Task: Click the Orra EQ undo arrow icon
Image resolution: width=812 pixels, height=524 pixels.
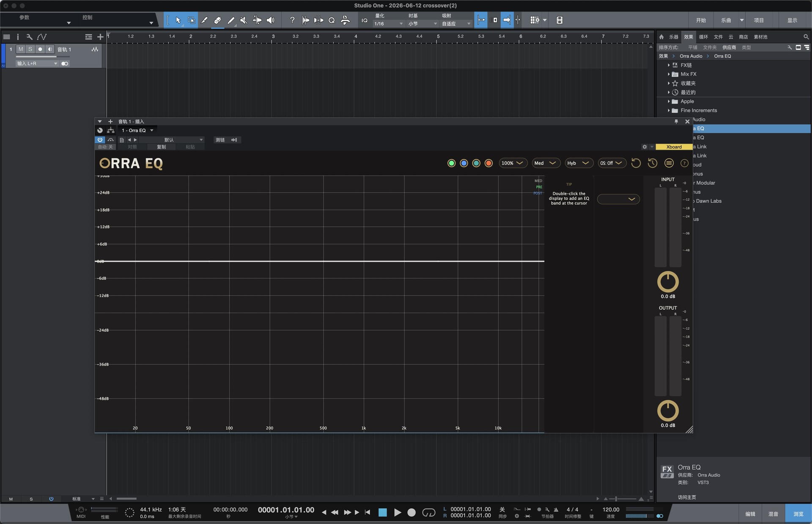Action: tap(636, 163)
